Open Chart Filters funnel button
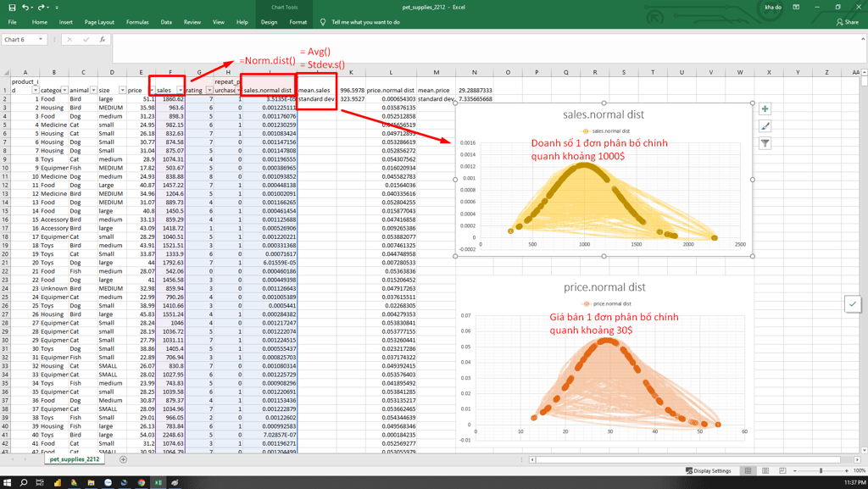This screenshot has height=489, width=868. pos(765,143)
